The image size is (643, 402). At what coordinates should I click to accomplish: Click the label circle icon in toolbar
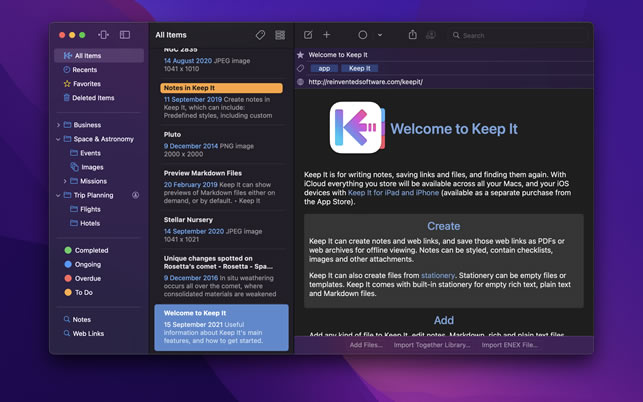(363, 35)
